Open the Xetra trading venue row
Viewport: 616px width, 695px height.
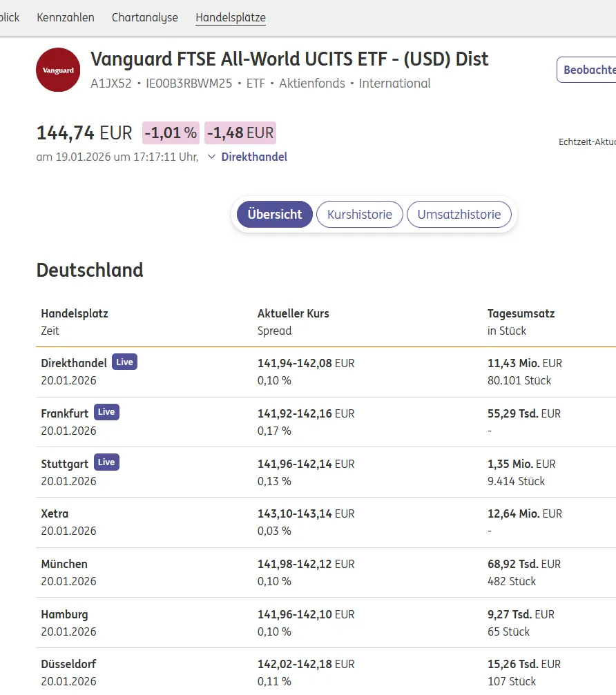[55, 513]
